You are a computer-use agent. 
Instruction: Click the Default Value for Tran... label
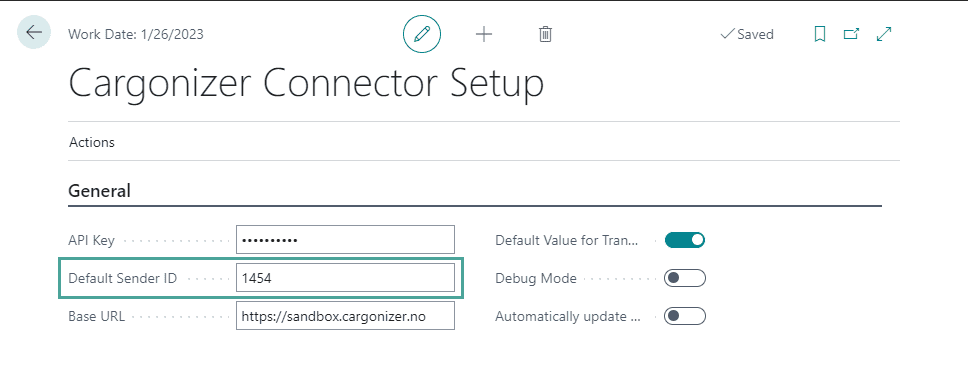click(567, 241)
